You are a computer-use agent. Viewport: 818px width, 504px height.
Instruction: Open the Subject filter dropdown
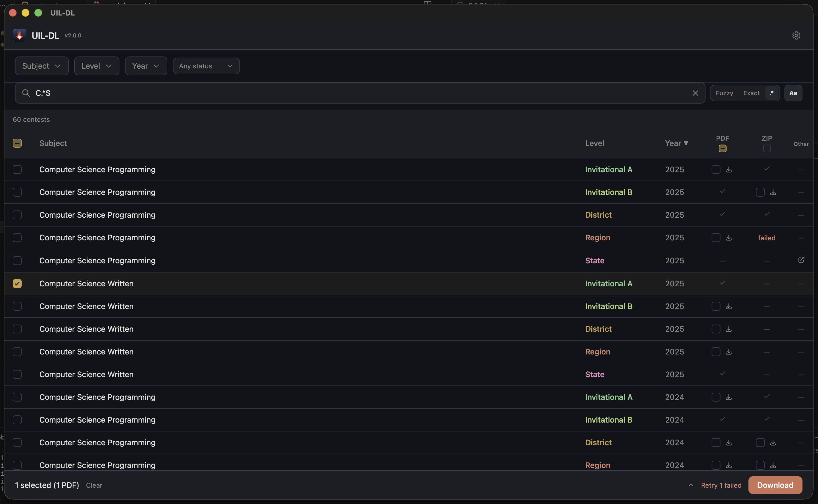[x=42, y=66]
